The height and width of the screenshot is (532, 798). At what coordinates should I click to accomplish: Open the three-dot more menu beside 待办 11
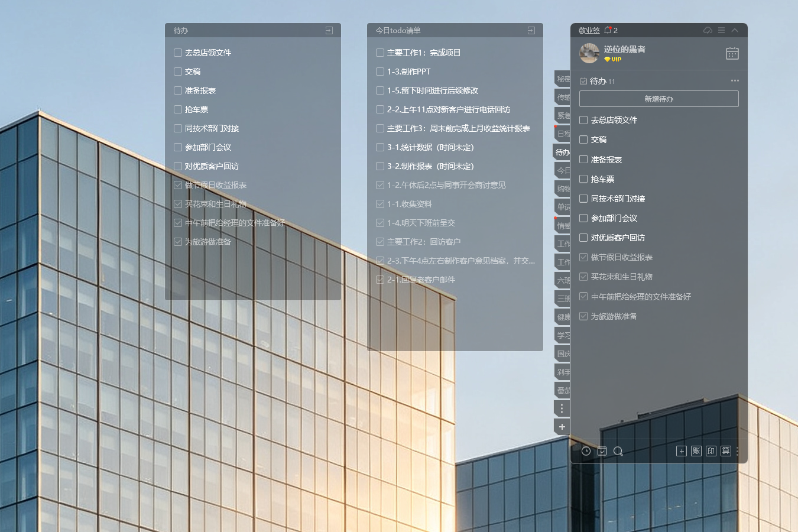tap(735, 80)
